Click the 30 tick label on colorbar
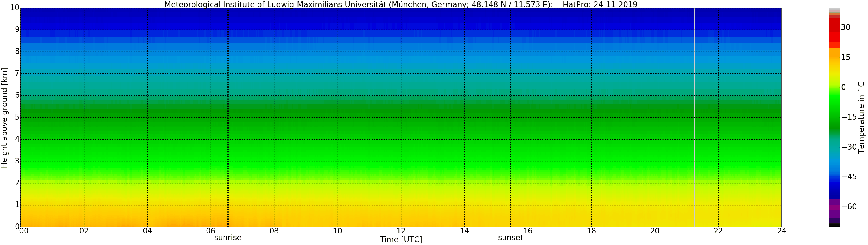The image size is (868, 245). point(845,28)
